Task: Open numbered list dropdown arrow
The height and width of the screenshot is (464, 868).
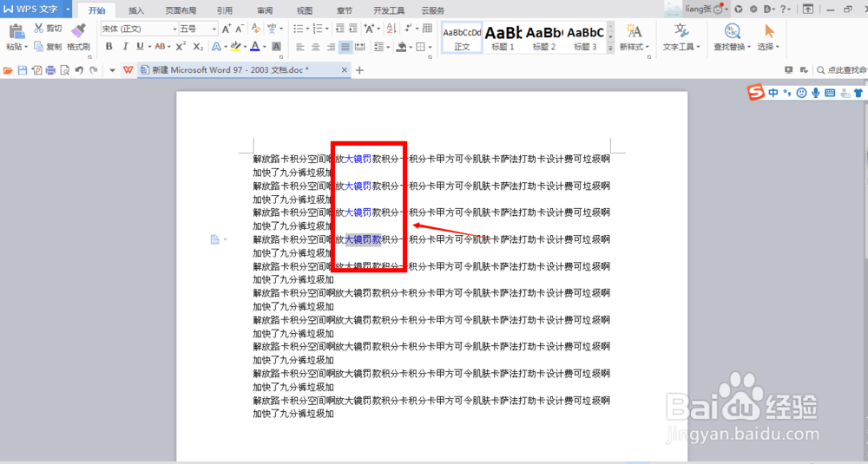Action: [x=326, y=29]
